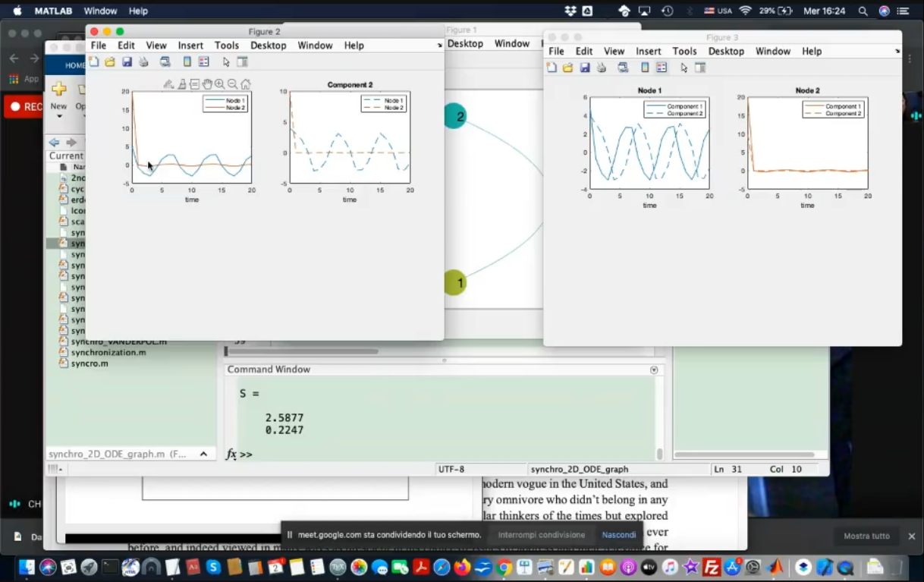Screen dimensions: 924x582
Task: Expand the file details panel chevron
Action: point(203,454)
